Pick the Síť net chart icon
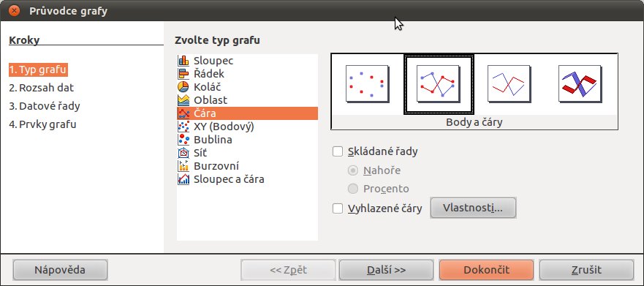The height and width of the screenshot is (286, 644). [x=183, y=153]
